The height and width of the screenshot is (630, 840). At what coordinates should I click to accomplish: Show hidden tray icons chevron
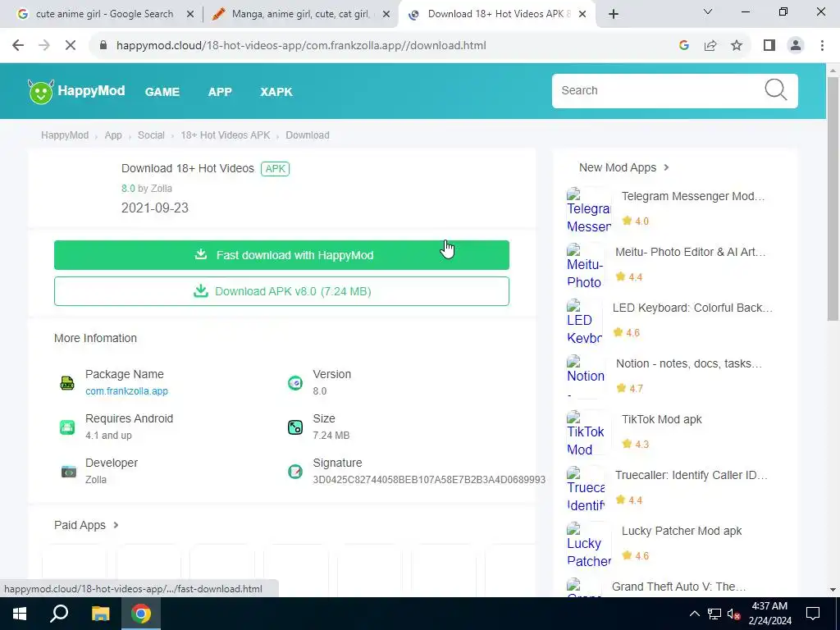coord(694,614)
